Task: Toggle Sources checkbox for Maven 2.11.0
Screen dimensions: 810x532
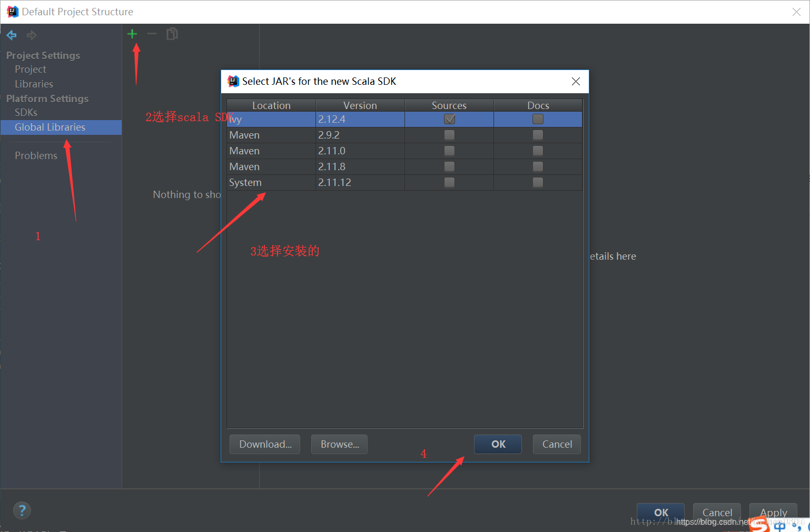Action: tap(449, 151)
